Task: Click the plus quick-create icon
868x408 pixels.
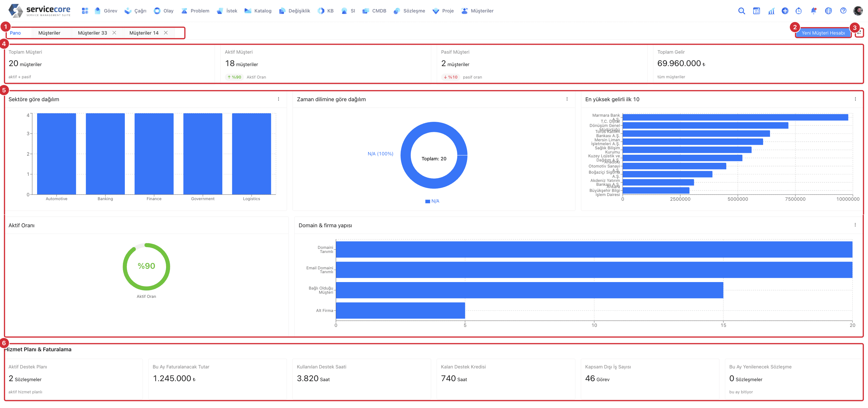Action: [x=785, y=11]
